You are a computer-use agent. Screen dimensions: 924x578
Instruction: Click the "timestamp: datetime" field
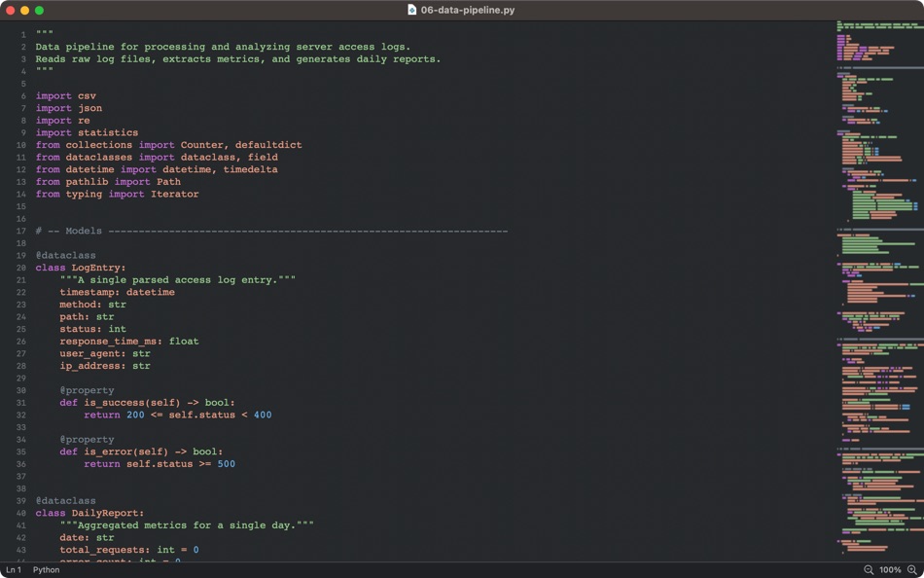(117, 292)
